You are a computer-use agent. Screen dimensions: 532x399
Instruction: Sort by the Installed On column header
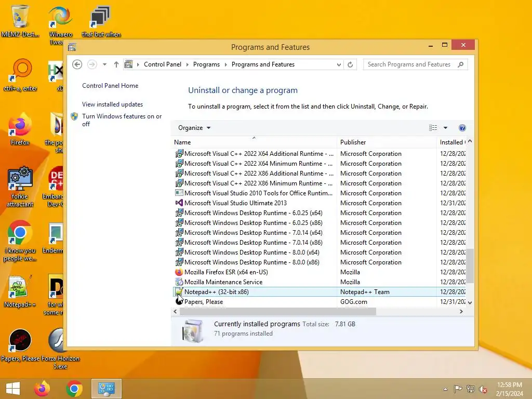[x=452, y=142]
